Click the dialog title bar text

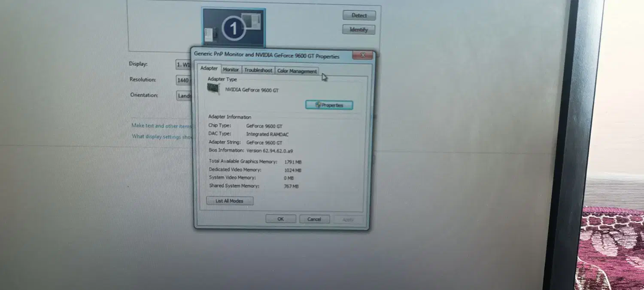267,55
